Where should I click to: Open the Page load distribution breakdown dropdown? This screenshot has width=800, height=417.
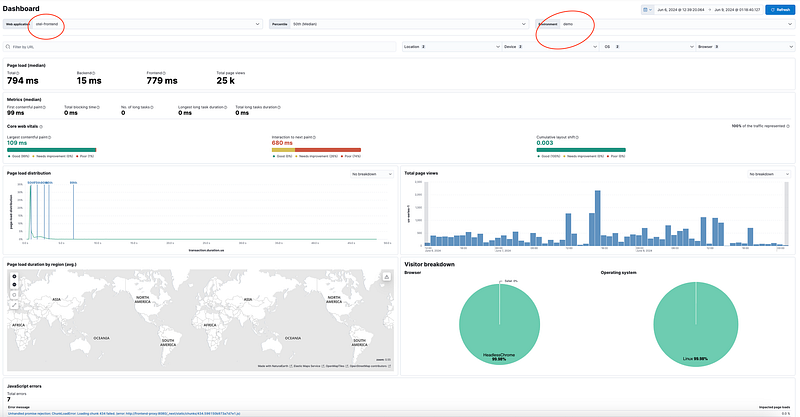pos(372,174)
